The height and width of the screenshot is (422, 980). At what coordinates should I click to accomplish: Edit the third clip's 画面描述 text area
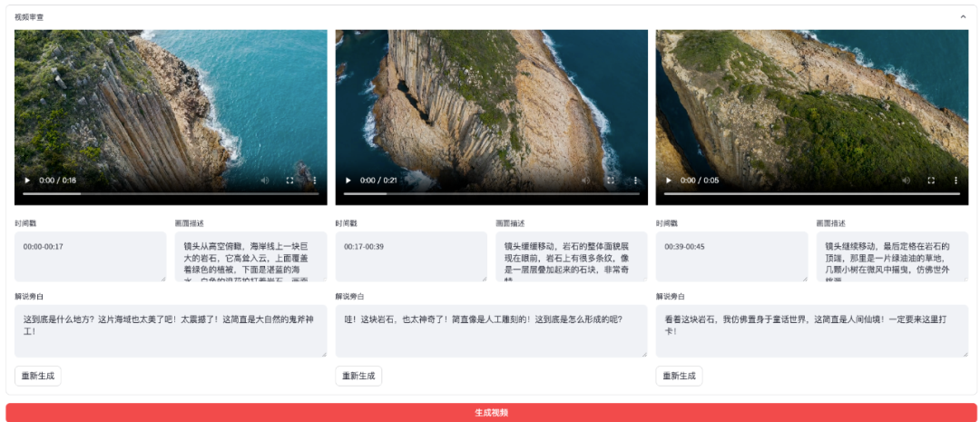tap(892, 256)
